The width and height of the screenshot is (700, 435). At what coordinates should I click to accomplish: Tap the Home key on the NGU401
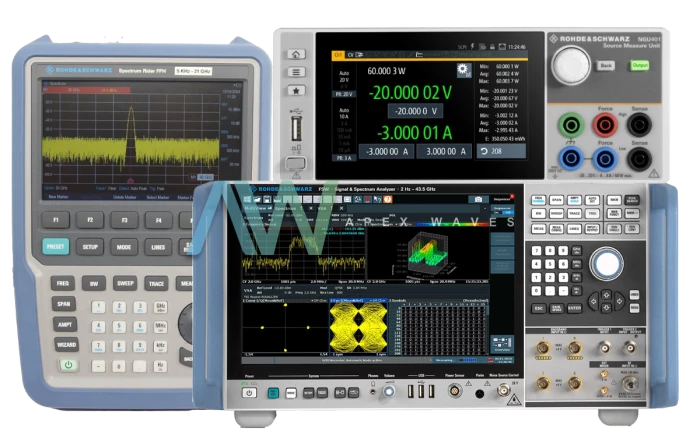tap(296, 54)
